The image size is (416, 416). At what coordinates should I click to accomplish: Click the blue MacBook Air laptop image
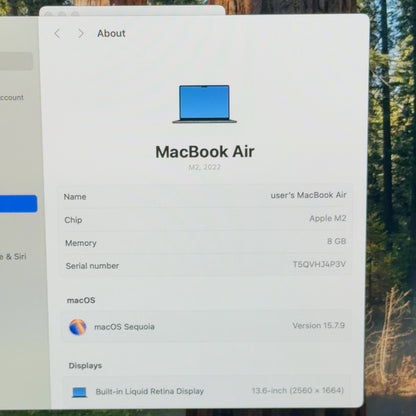pos(204,104)
